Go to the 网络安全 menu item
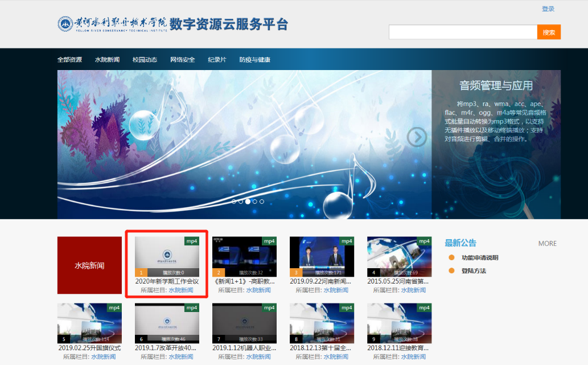The height and width of the screenshot is (365, 588). 182,60
